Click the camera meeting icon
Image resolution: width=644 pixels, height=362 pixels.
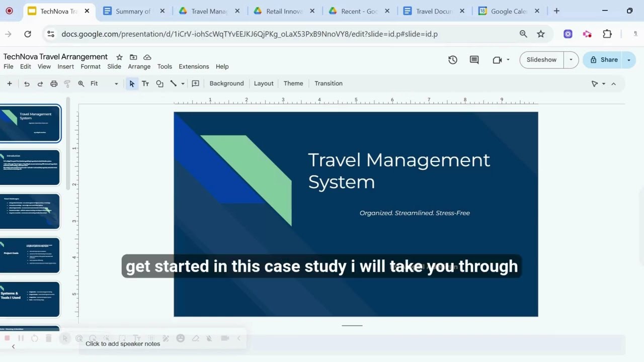click(497, 60)
